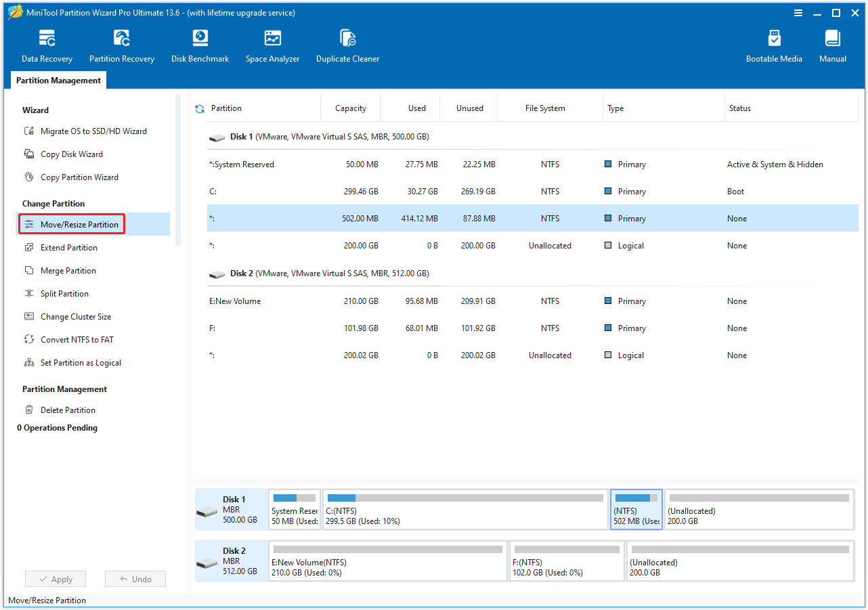Create Bootable Media
Image resolution: width=868 pixels, height=610 pixels.
[x=774, y=46]
